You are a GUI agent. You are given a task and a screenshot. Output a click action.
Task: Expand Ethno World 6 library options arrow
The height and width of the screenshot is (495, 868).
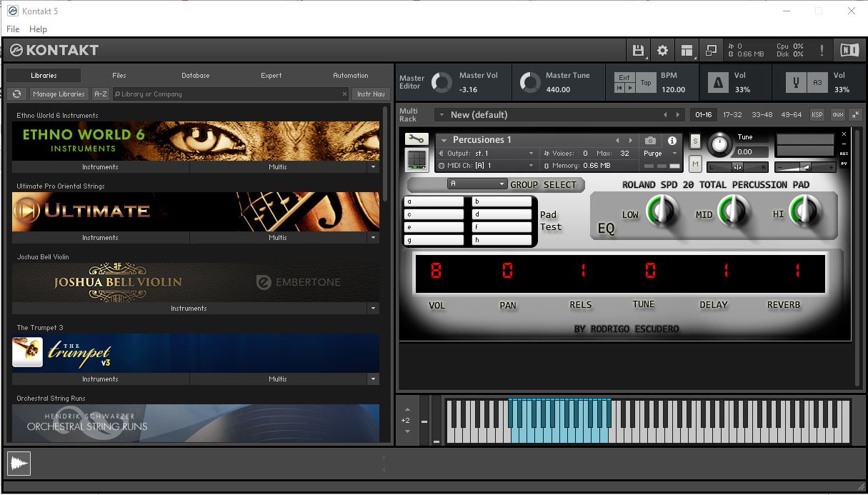tap(373, 166)
